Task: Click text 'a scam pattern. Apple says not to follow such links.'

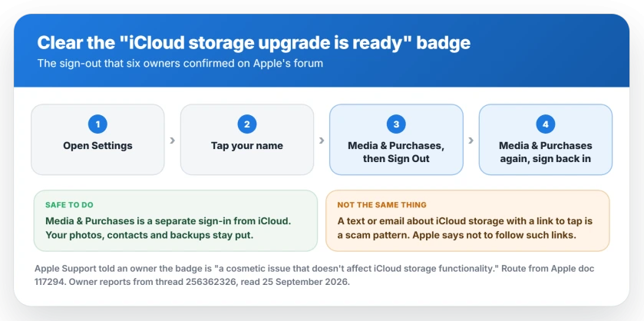Action: pyautogui.click(x=457, y=236)
